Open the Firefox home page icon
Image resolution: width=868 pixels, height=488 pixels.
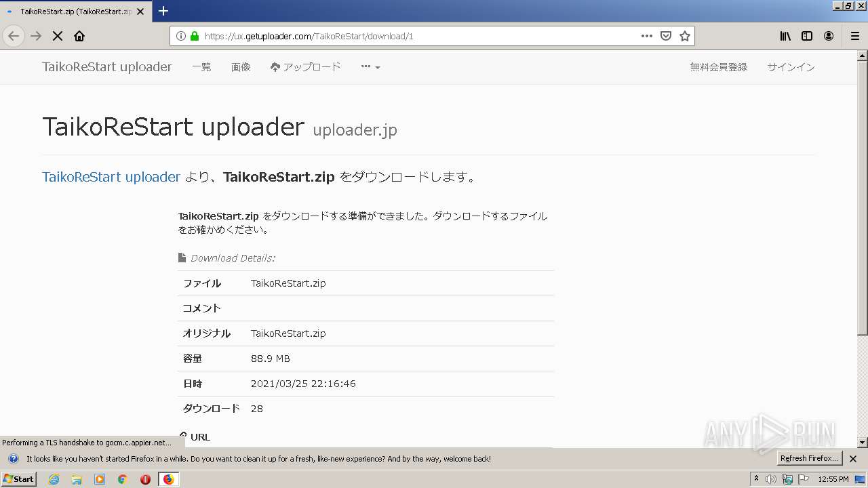(x=79, y=36)
